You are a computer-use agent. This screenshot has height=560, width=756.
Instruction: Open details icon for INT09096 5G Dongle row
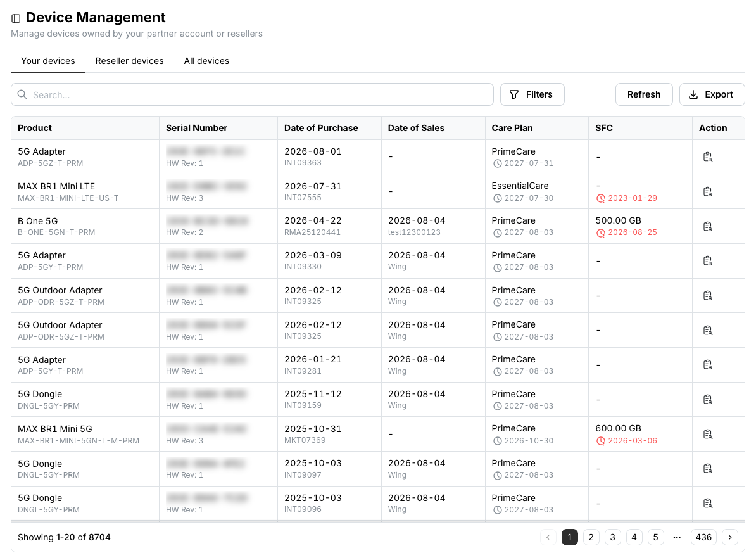click(707, 503)
